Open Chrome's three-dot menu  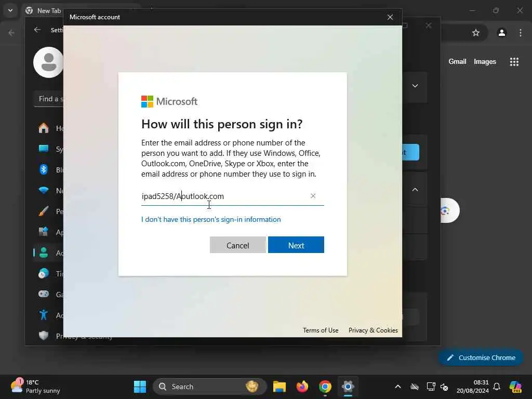[x=521, y=33]
